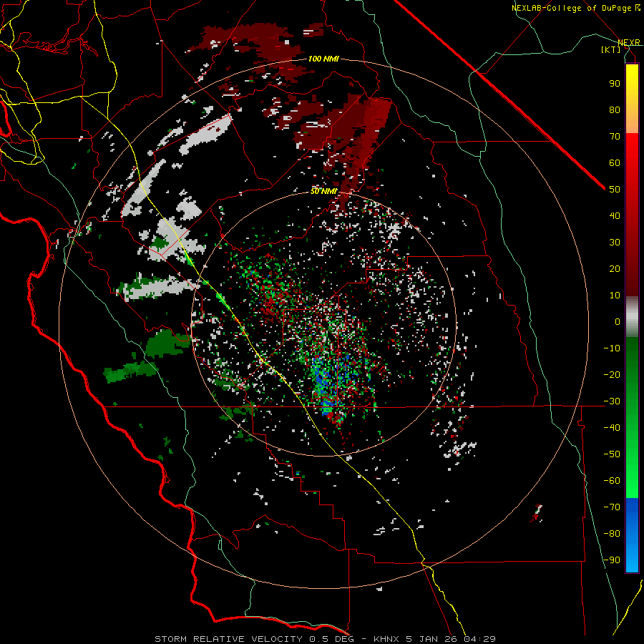Screen dimensions: 644x644
Task: Click the 0 value on velocity scale
Action: click(x=618, y=321)
